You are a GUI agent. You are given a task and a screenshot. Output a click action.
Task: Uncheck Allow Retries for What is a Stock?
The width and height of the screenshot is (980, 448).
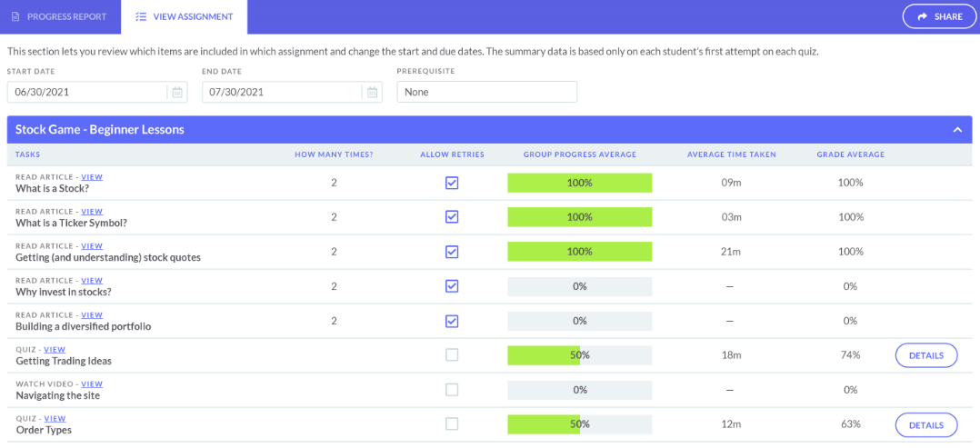click(x=452, y=183)
